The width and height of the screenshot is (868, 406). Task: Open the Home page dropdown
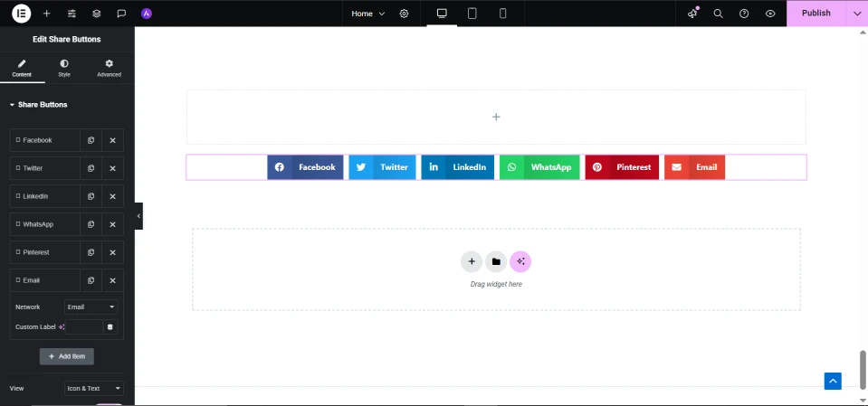click(368, 14)
